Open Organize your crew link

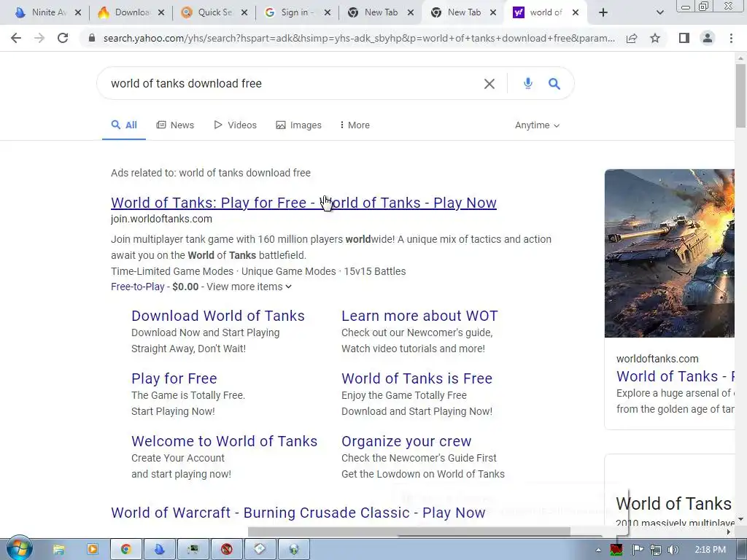coord(406,441)
